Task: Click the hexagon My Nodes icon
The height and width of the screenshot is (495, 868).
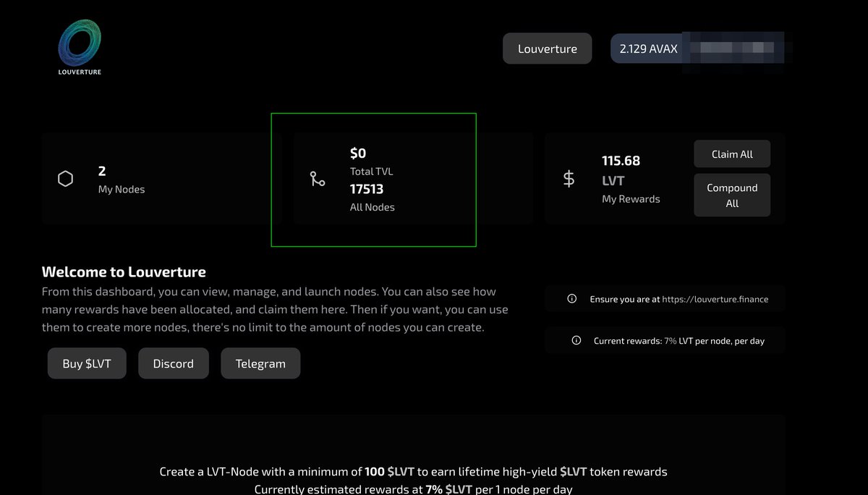Action: point(65,179)
